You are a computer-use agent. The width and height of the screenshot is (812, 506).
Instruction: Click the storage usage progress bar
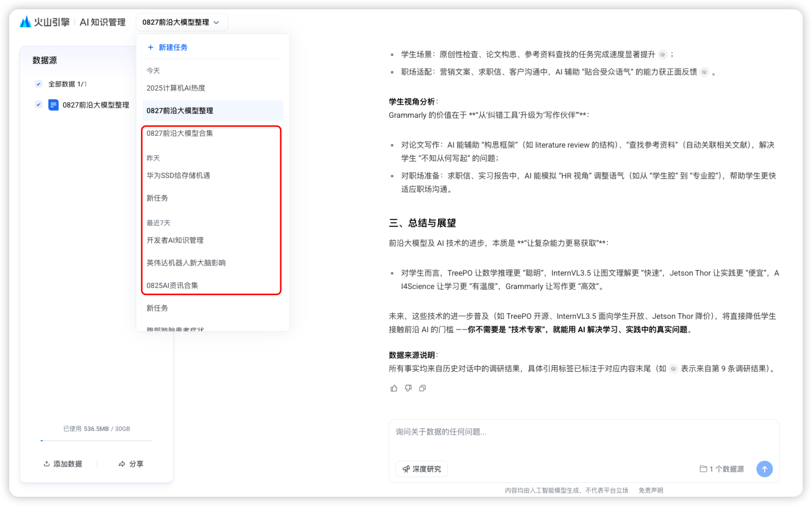(x=97, y=441)
